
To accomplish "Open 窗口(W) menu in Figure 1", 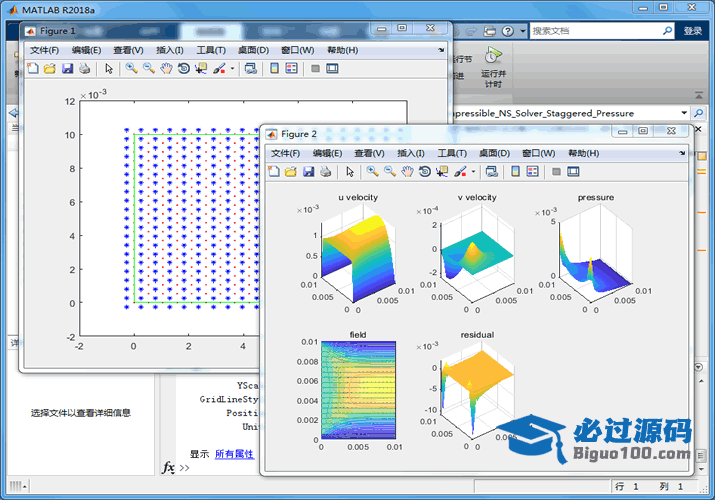I will tap(297, 50).
